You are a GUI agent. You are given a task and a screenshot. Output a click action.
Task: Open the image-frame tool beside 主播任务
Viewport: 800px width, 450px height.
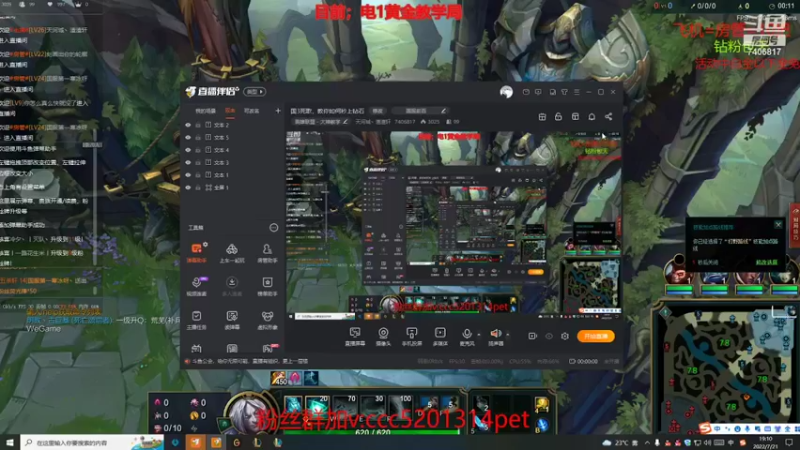[232, 320]
